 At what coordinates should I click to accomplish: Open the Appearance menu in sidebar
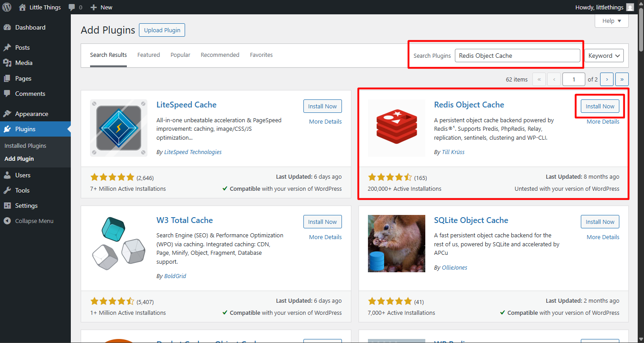[x=31, y=114]
